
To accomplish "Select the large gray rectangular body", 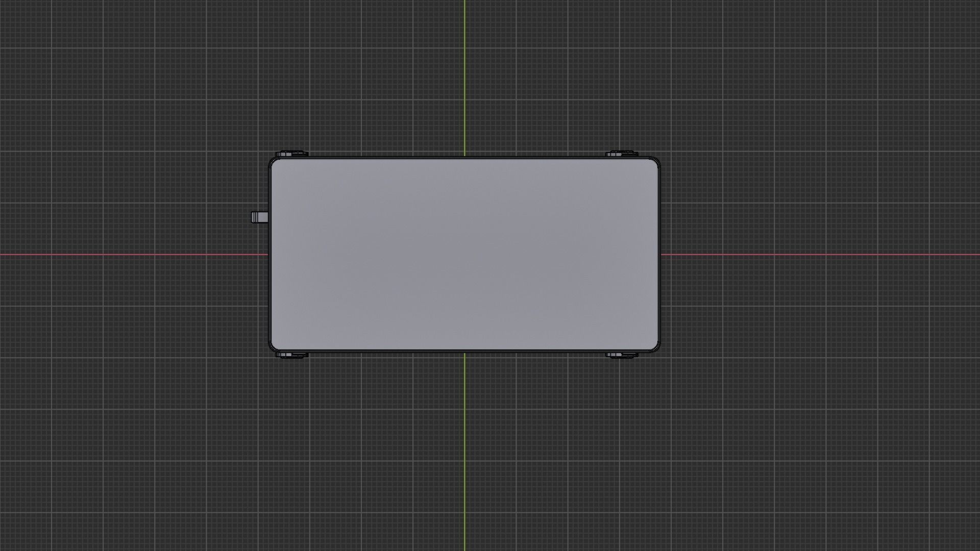I will tap(464, 254).
